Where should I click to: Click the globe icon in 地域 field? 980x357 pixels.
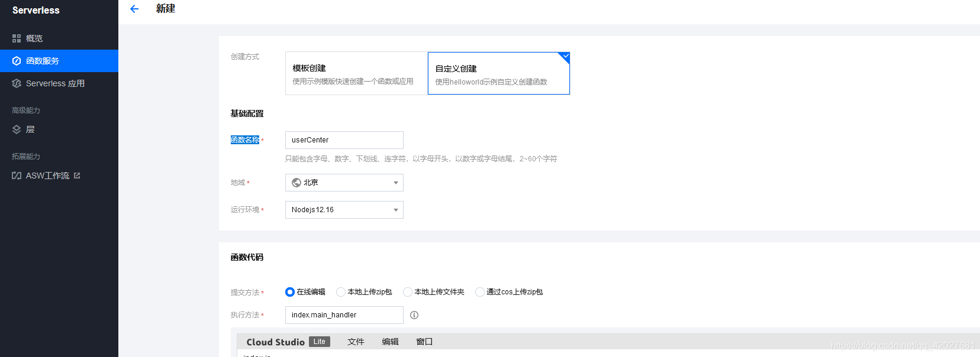click(x=296, y=183)
